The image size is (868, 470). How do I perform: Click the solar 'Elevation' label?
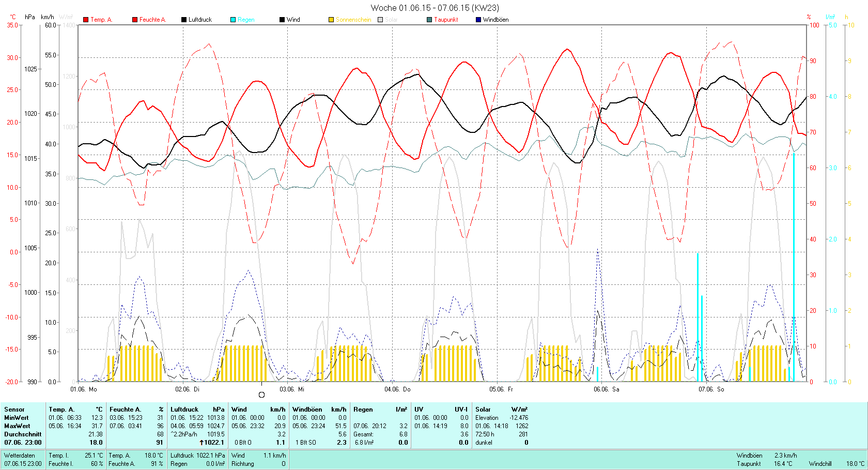coord(487,418)
